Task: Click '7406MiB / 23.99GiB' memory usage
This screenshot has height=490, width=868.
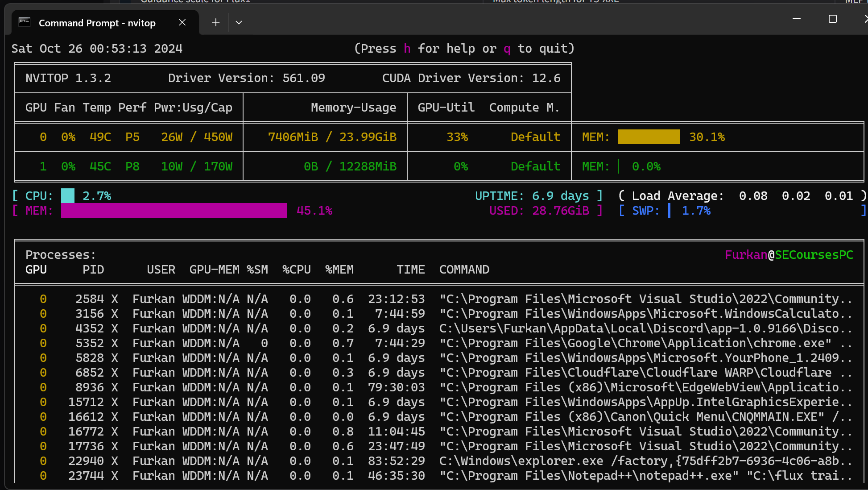Action: (332, 137)
